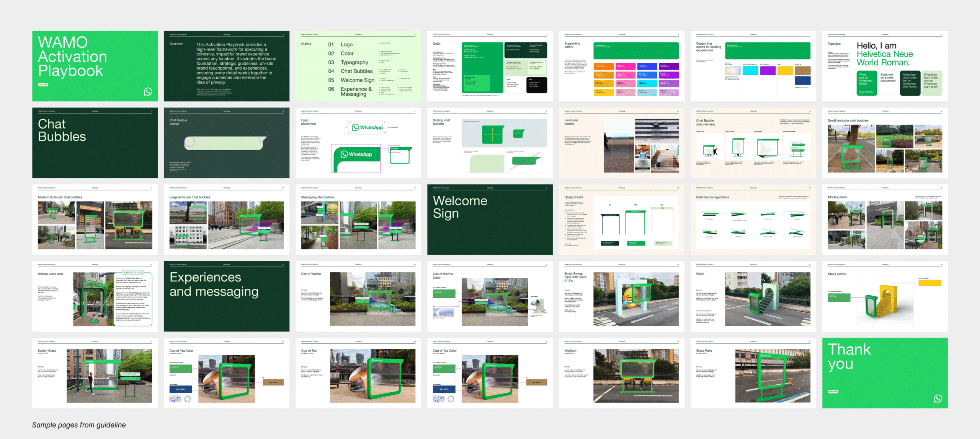Open the WAMO Activation Playbook cover page
980x439 pixels.
(x=95, y=66)
